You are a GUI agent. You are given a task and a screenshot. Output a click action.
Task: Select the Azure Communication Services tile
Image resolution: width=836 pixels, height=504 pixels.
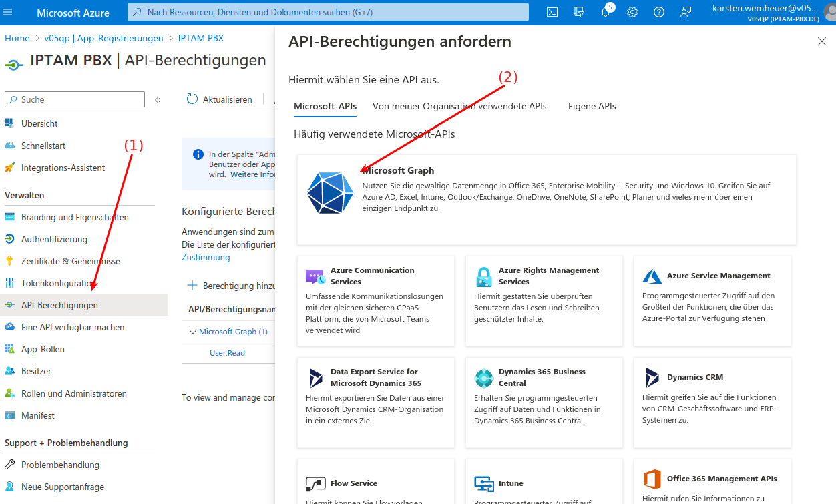pos(375,301)
